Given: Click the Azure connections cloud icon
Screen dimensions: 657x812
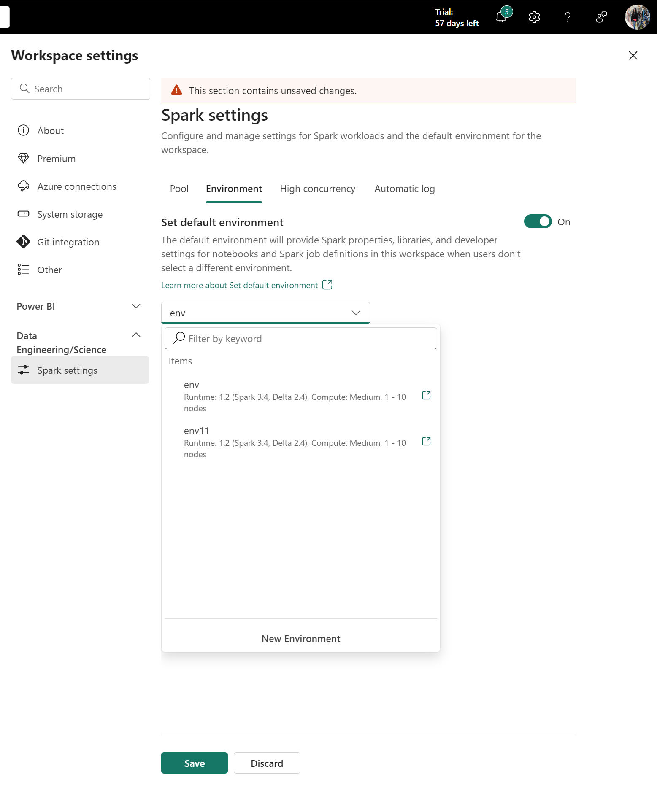Looking at the screenshot, I should (23, 186).
